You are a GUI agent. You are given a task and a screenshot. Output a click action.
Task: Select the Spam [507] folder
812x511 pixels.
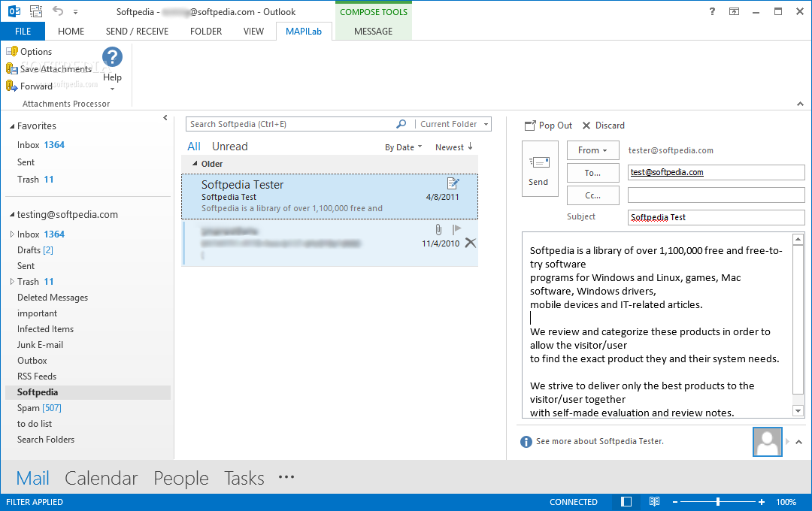tap(39, 408)
